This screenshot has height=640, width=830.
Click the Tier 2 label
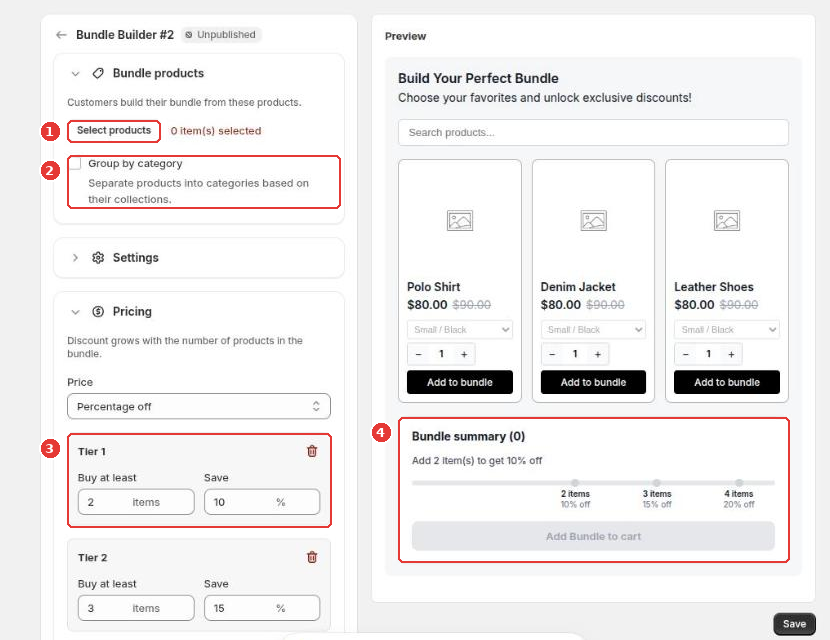92,557
